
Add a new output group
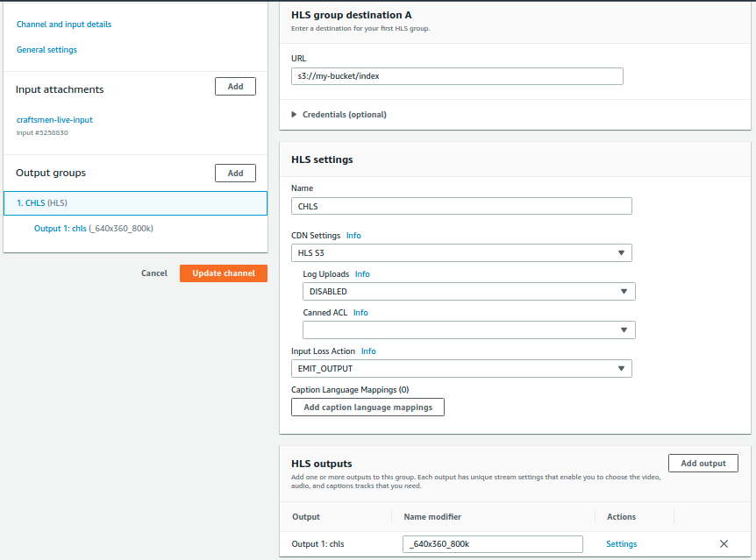pyautogui.click(x=235, y=174)
